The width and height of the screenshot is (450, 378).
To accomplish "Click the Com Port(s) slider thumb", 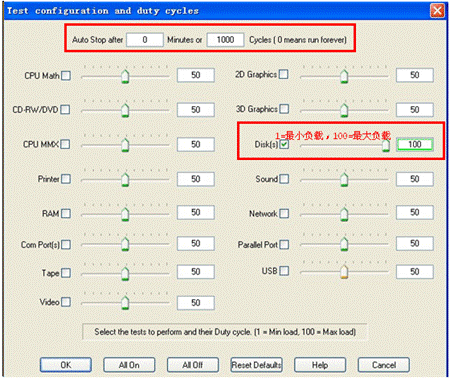I will click(x=125, y=244).
